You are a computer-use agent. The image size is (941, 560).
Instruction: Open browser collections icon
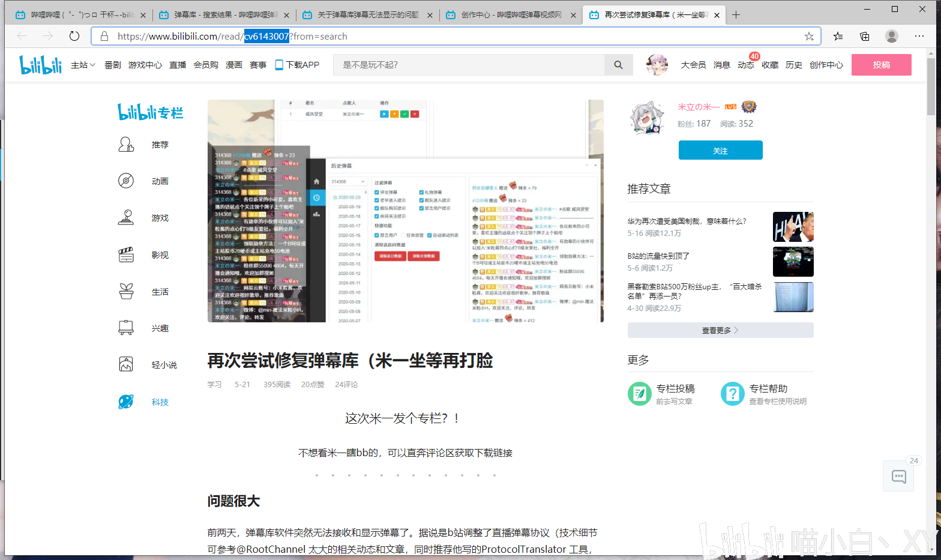[865, 36]
